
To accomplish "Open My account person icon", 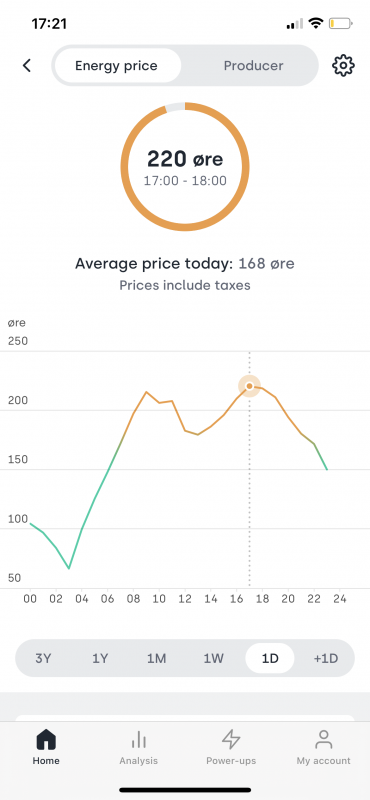I will [324, 739].
